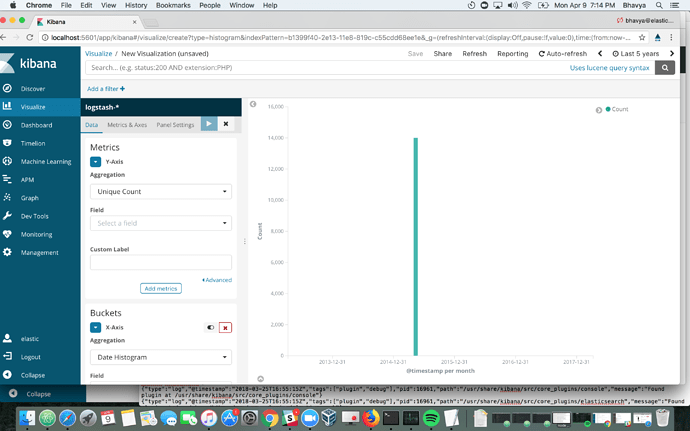Image resolution: width=690 pixels, height=431 pixels.
Task: Toggle the legend panel arrow
Action: tap(598, 110)
